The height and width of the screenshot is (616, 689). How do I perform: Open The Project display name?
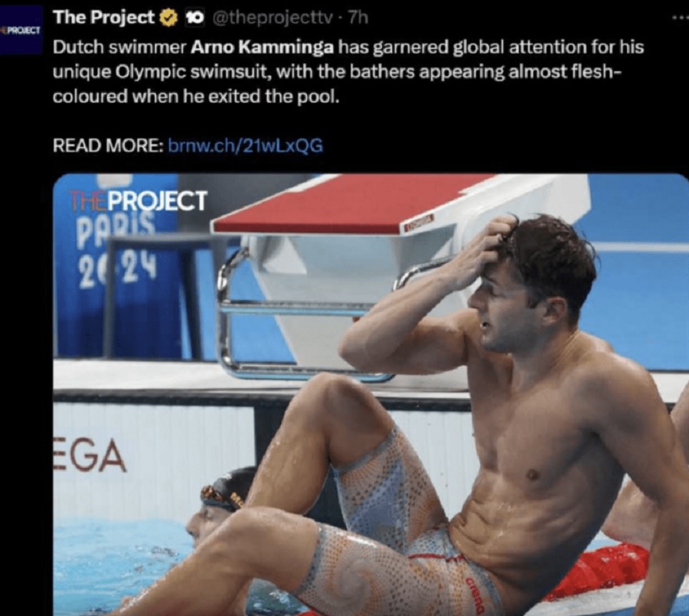(103, 18)
